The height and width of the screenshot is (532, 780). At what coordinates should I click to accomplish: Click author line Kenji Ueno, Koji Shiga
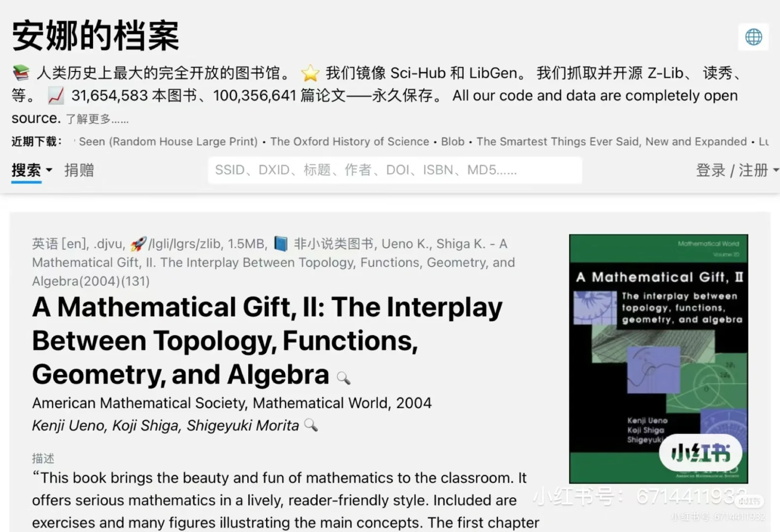[x=166, y=425]
